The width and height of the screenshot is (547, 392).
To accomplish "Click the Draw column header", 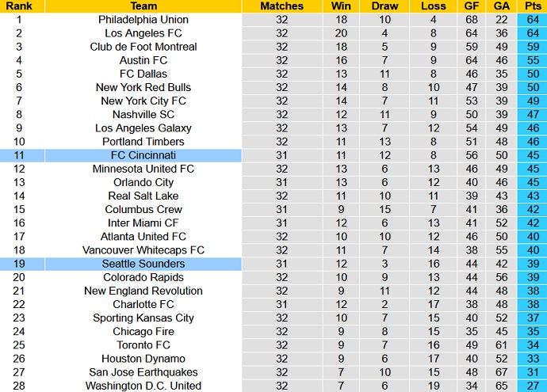I will (384, 6).
